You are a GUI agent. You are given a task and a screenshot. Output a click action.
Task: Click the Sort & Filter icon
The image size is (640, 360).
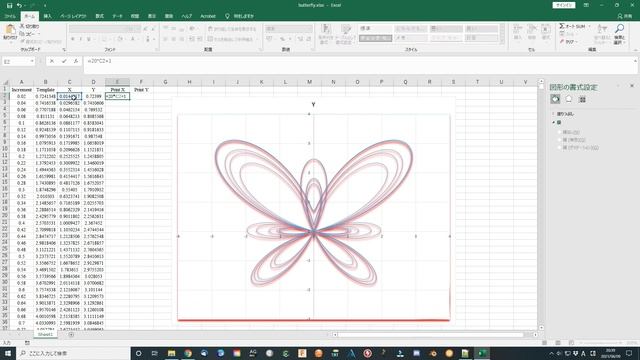point(602,29)
